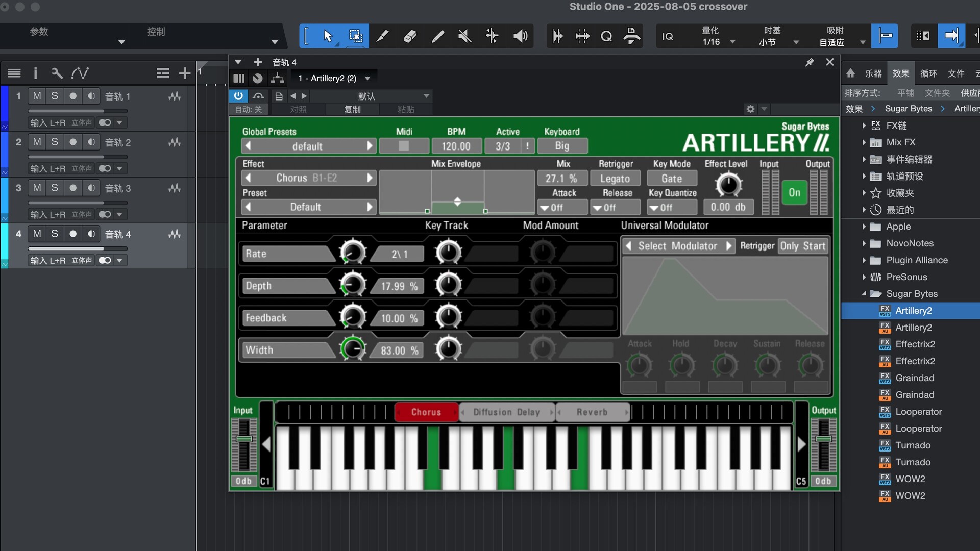Select the Split (knife) tool

pos(382,36)
